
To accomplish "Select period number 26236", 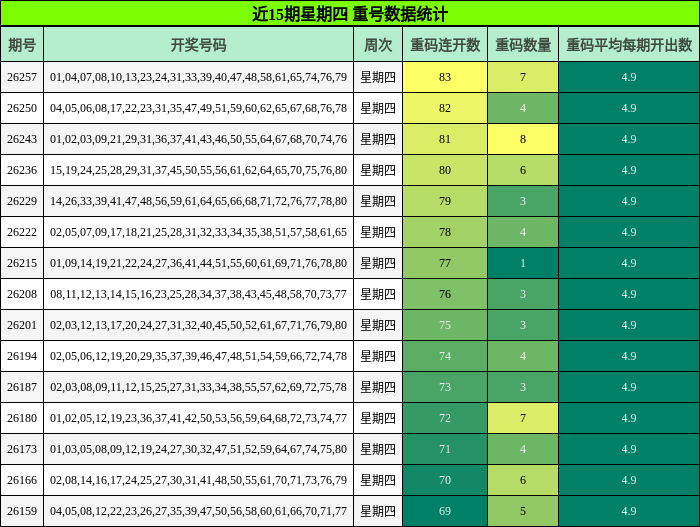I will click(22, 170).
